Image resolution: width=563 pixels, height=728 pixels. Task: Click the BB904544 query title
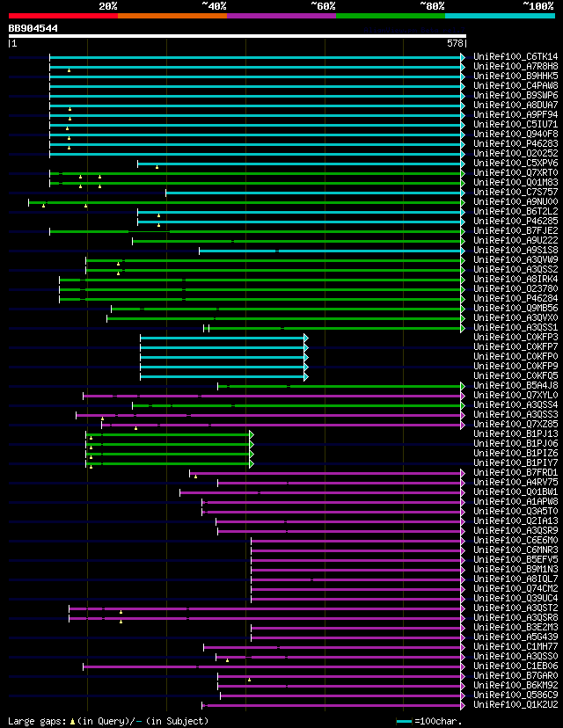click(33, 28)
